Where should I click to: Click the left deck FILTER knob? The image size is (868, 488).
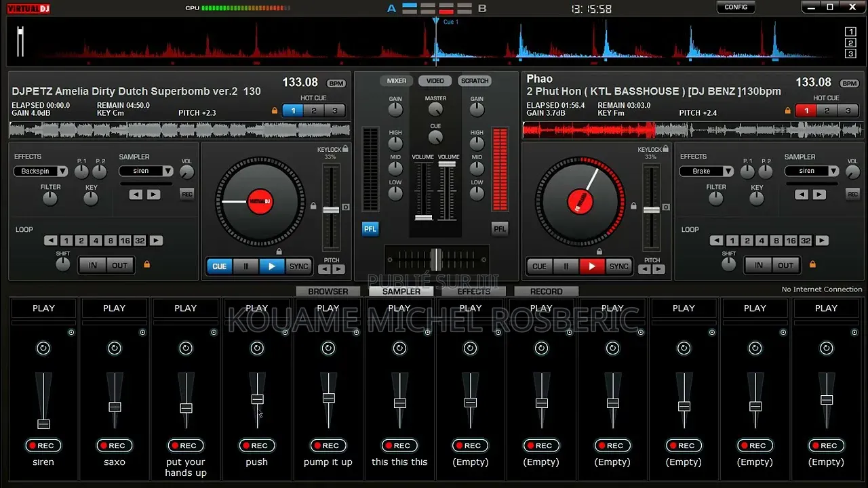50,199
